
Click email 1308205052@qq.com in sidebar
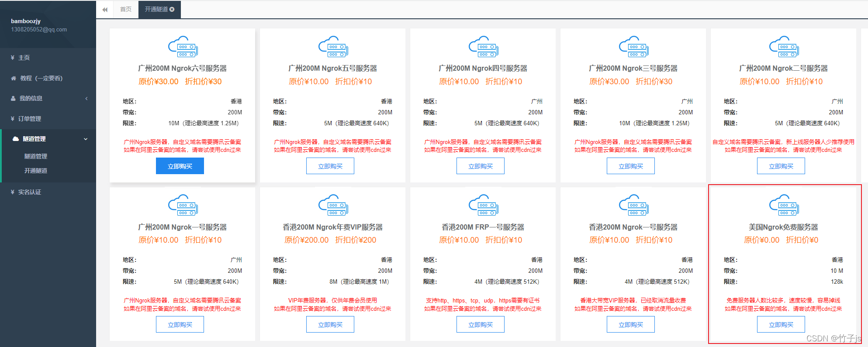[x=39, y=30]
